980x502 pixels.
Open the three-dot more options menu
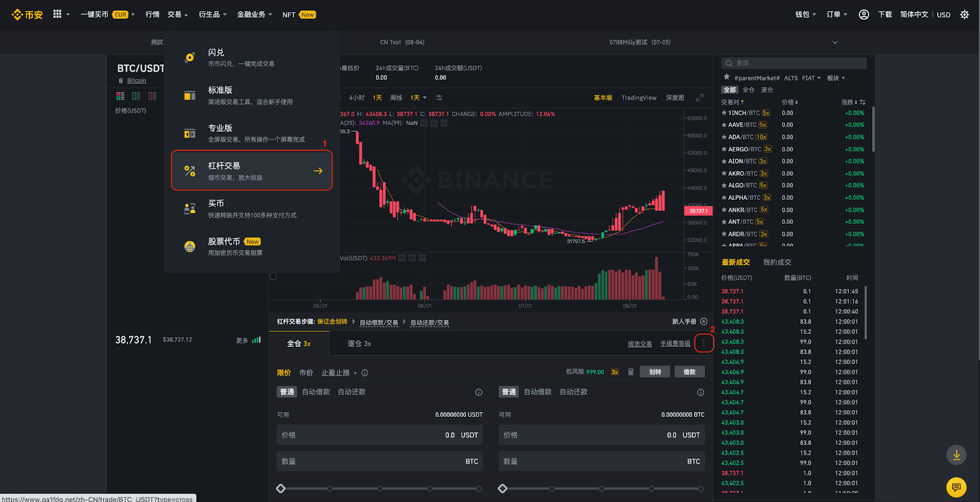point(704,344)
